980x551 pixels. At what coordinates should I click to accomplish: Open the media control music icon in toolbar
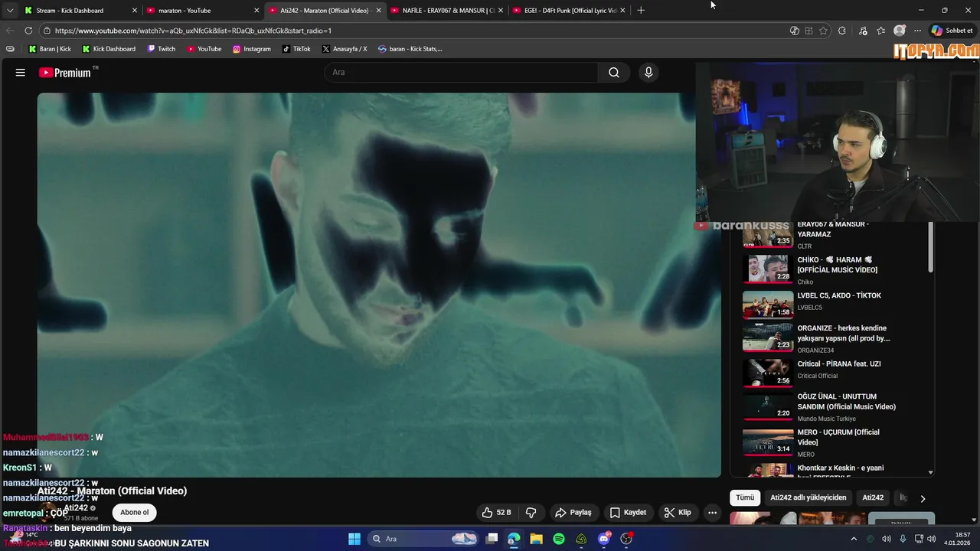pos(863,31)
